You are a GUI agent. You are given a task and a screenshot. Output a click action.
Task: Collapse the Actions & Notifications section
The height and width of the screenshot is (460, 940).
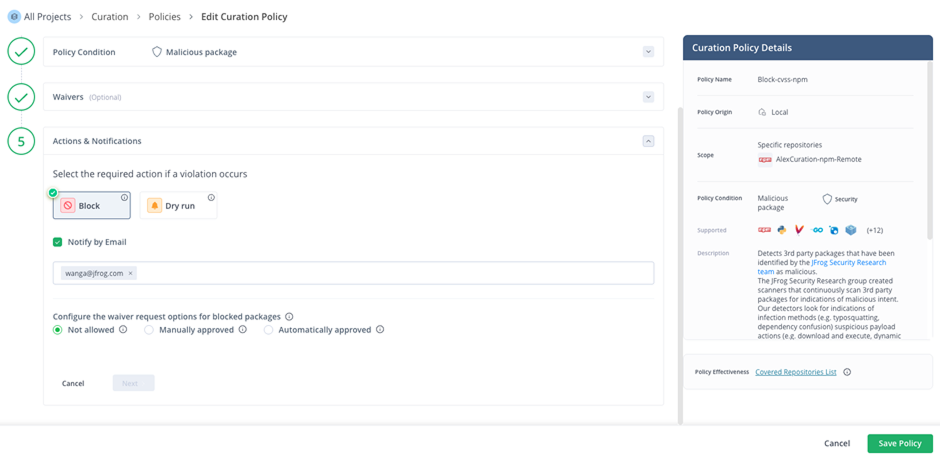648,141
